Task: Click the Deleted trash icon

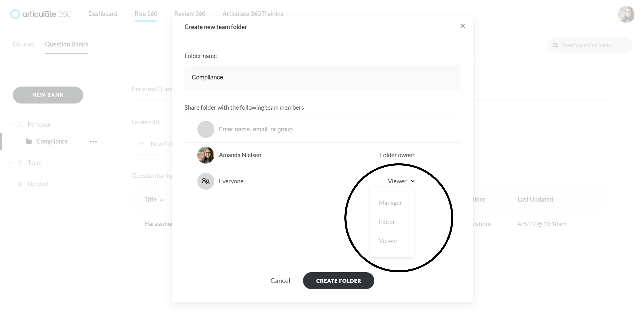Action: (20, 184)
